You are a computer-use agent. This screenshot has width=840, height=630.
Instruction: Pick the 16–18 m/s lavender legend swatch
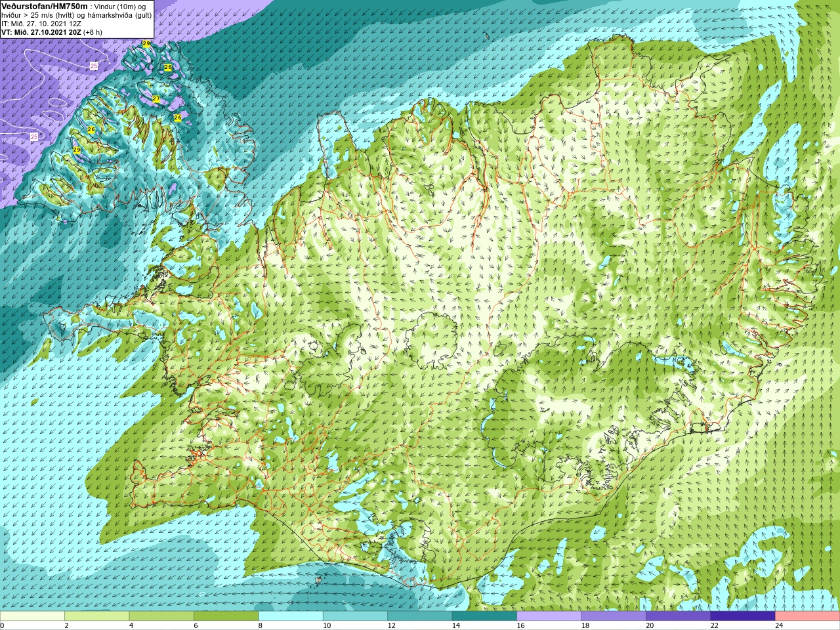pos(549,616)
